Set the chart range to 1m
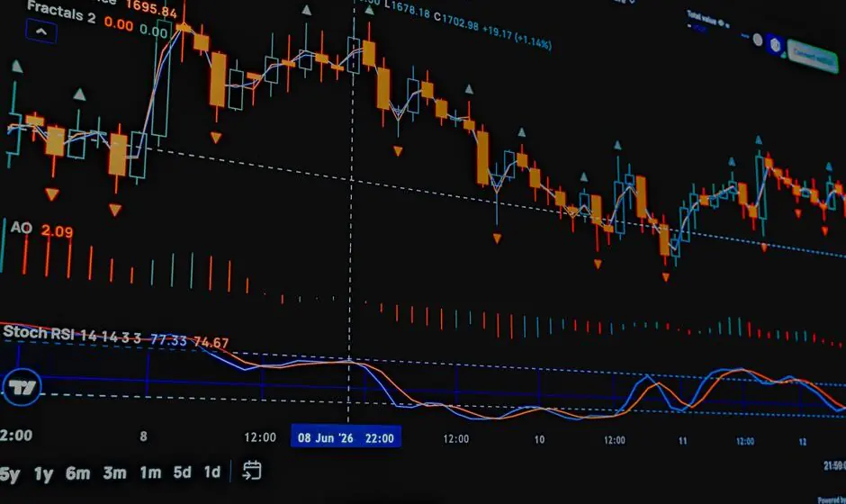The width and height of the screenshot is (846, 504). 150,472
